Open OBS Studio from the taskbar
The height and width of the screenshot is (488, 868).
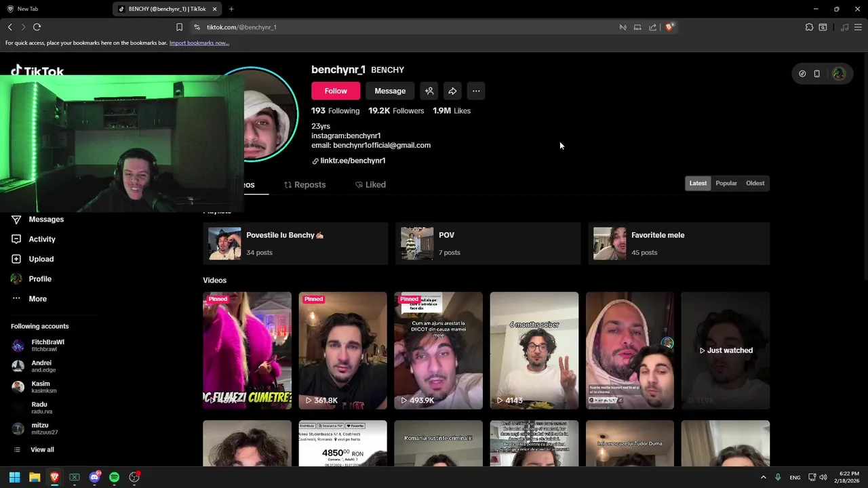click(134, 477)
